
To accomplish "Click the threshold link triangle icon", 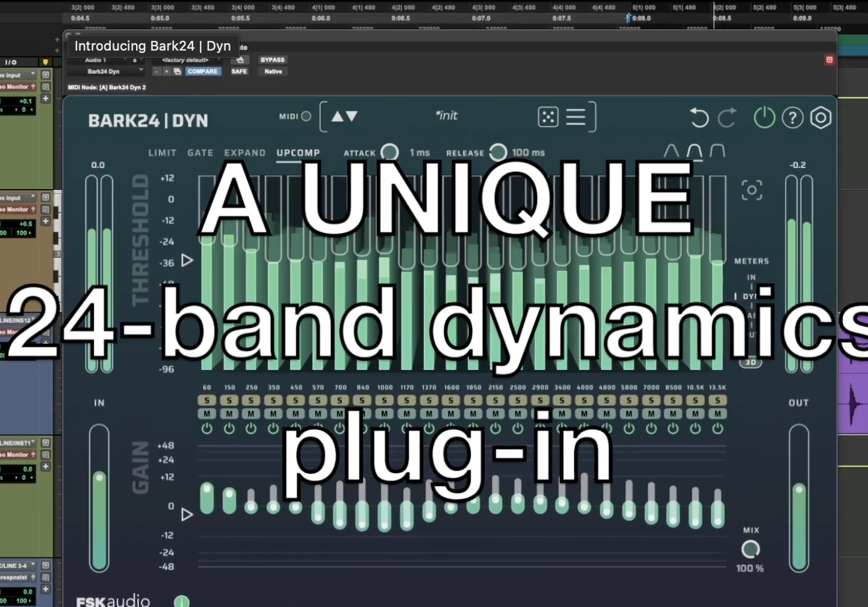I will [187, 260].
